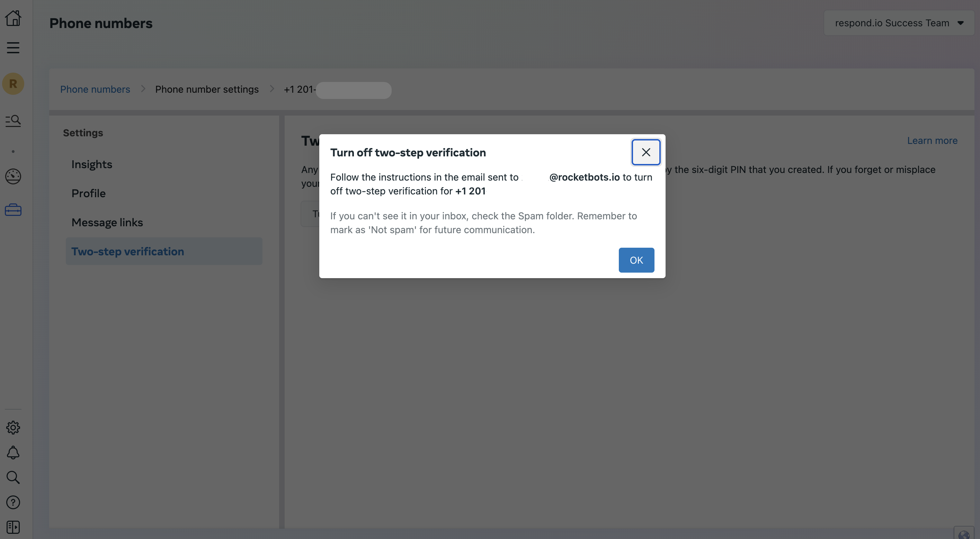Go to Phone numbers breadcrumb link
Image resolution: width=980 pixels, height=539 pixels.
point(95,89)
